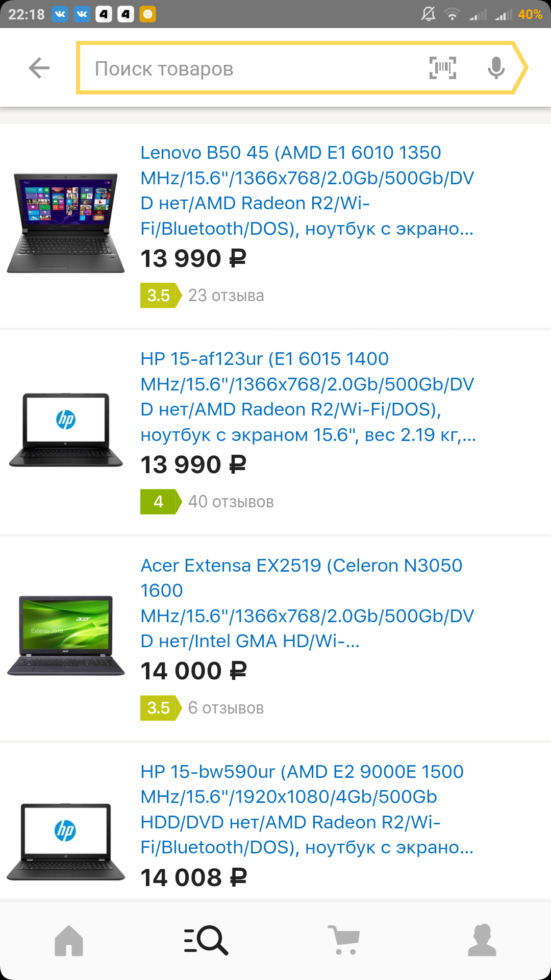The image size is (551, 980).
Task: Open the shopping cart icon
Action: point(344,940)
